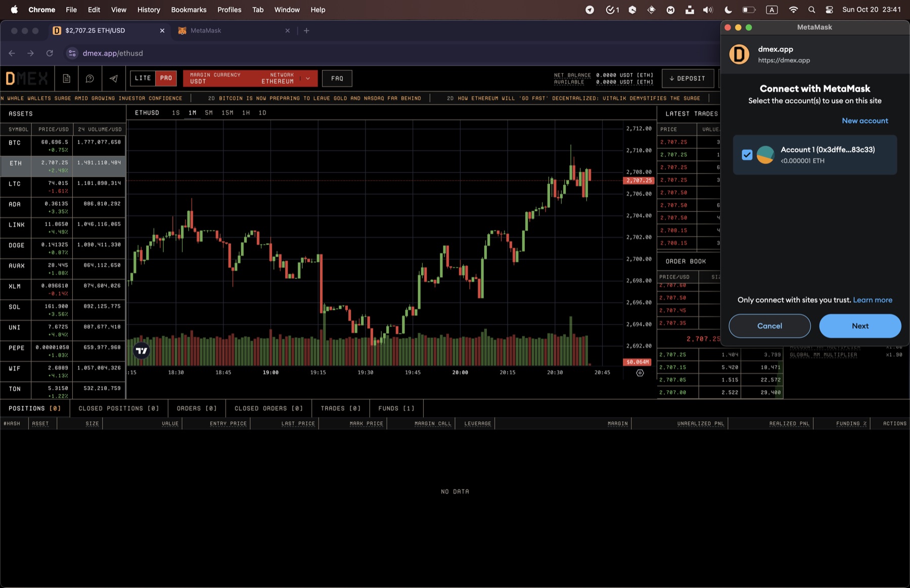The image size is (910, 588).
Task: Select the 5M chart interval
Action: (x=209, y=113)
